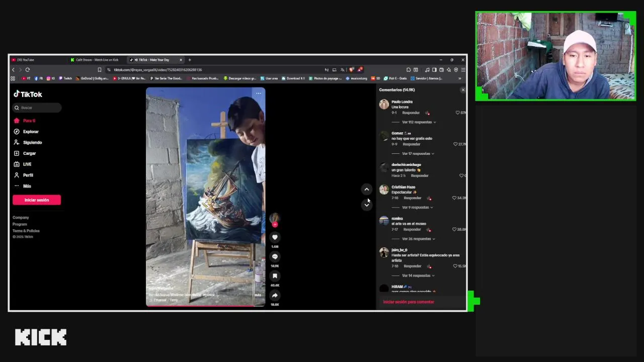The width and height of the screenshot is (644, 362).
Task: Go to next video with down arrow
Action: coord(366,205)
